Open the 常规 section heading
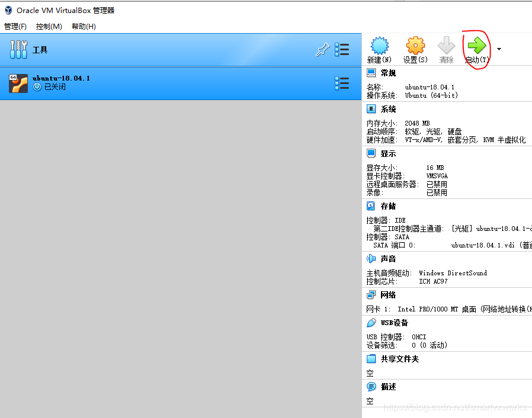532x418 pixels. click(388, 73)
